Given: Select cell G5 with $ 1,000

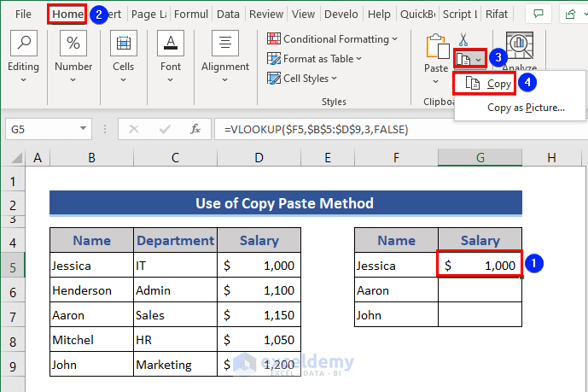Looking at the screenshot, I should tap(480, 266).
